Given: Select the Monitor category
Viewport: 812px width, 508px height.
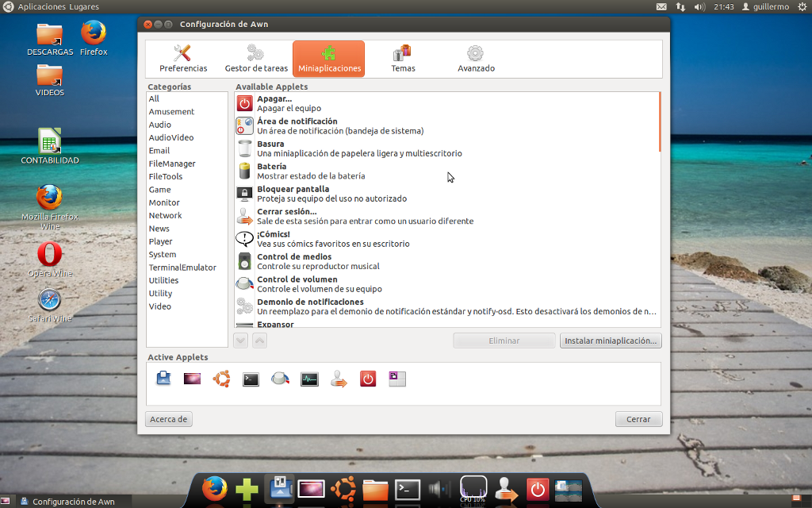Looking at the screenshot, I should 164,202.
